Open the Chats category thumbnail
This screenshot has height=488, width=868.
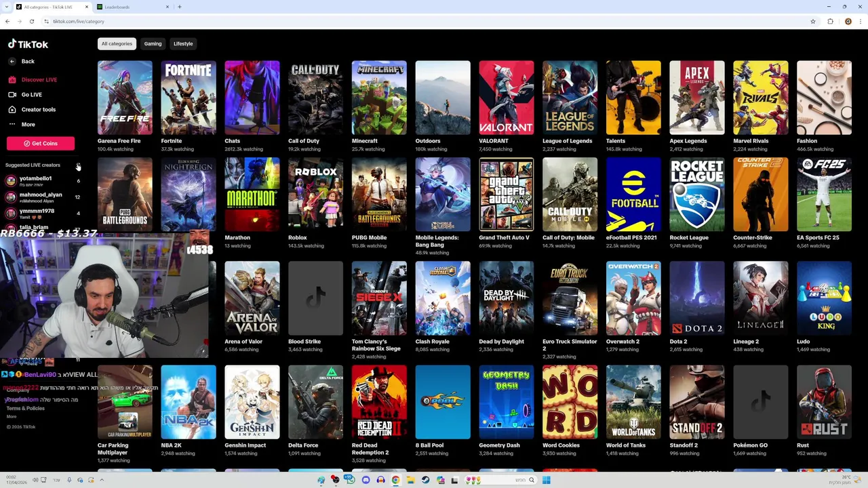pos(252,98)
